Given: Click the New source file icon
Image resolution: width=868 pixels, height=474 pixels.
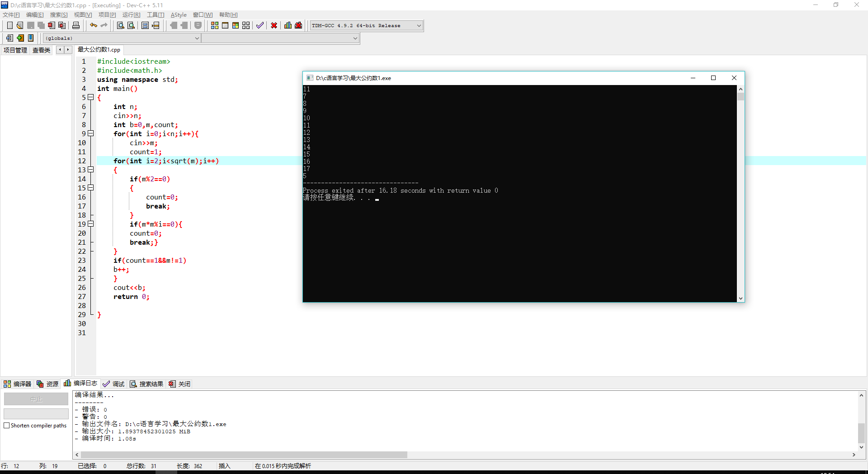Looking at the screenshot, I should tap(9, 25).
